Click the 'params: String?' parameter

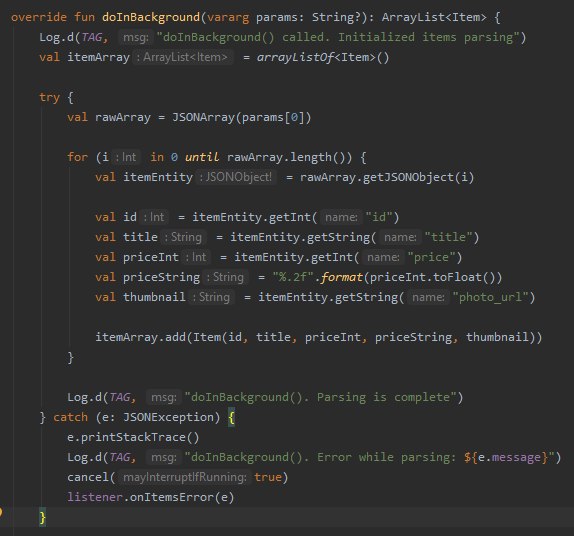pyautogui.click(x=308, y=17)
